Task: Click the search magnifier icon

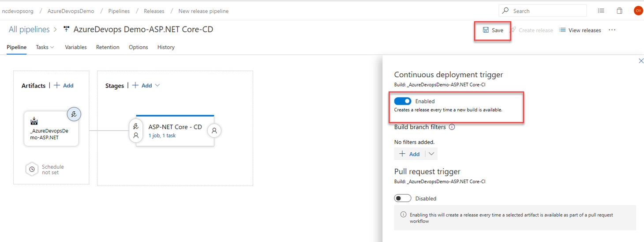Action: (x=506, y=11)
